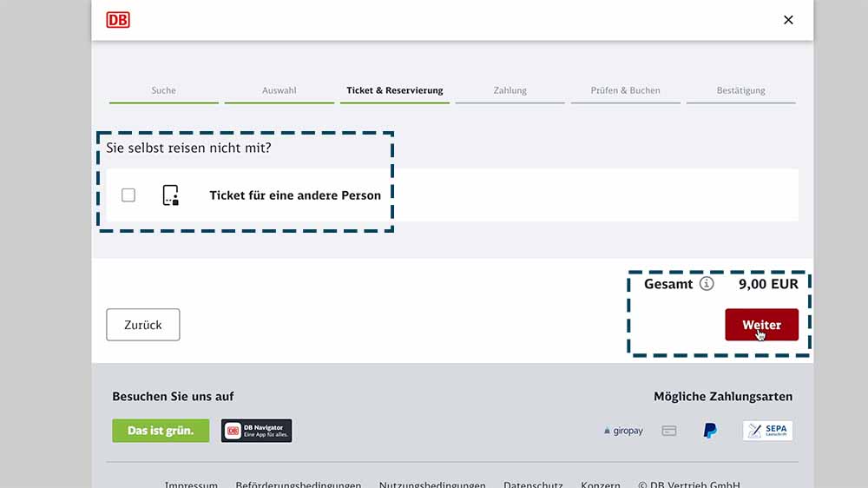Viewport: 868px width, 488px height.
Task: Click the Nutzungsbedingungen footer link
Action: [432, 485]
